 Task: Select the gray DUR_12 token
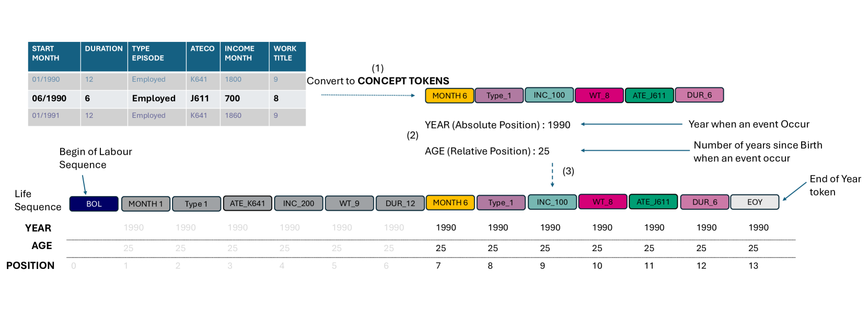tap(400, 204)
